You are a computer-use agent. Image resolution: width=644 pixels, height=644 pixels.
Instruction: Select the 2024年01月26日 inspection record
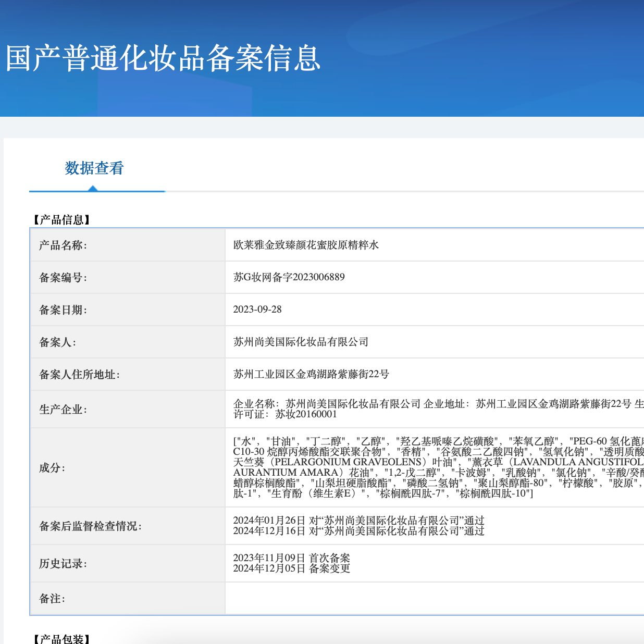(358, 521)
